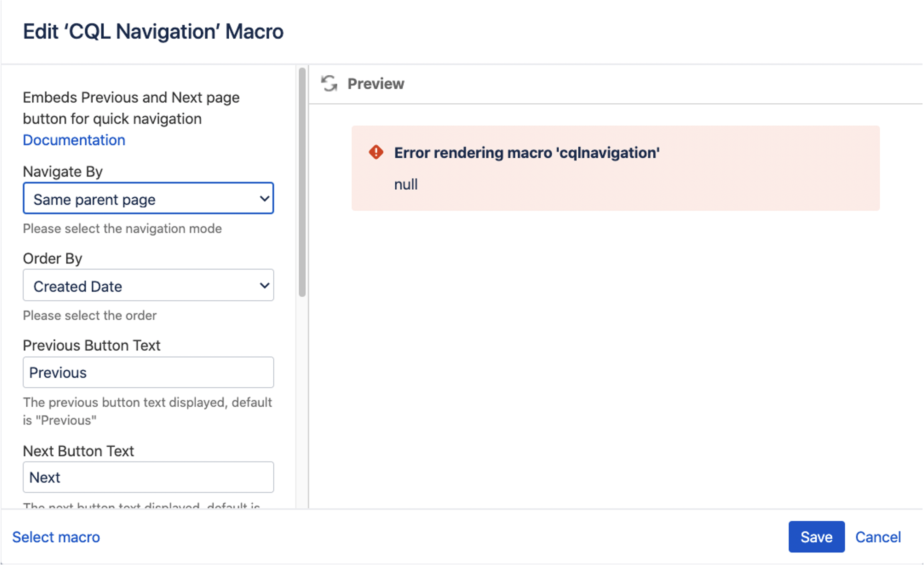Open the Documentation link
Image resolution: width=924 pixels, height=567 pixels.
74,140
